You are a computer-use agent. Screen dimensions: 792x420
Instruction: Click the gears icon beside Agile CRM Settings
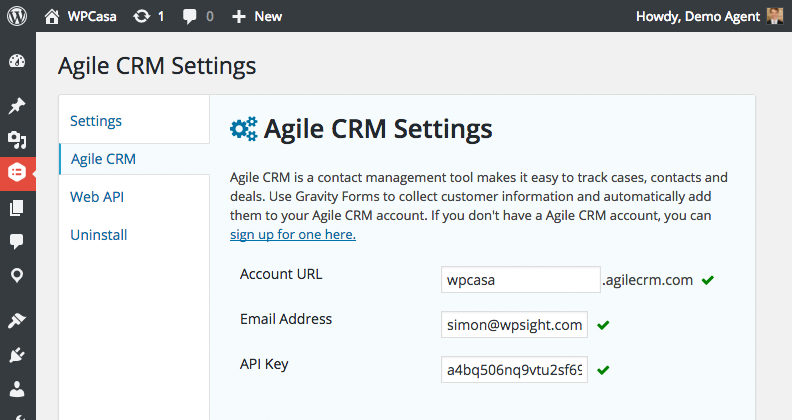[x=243, y=129]
